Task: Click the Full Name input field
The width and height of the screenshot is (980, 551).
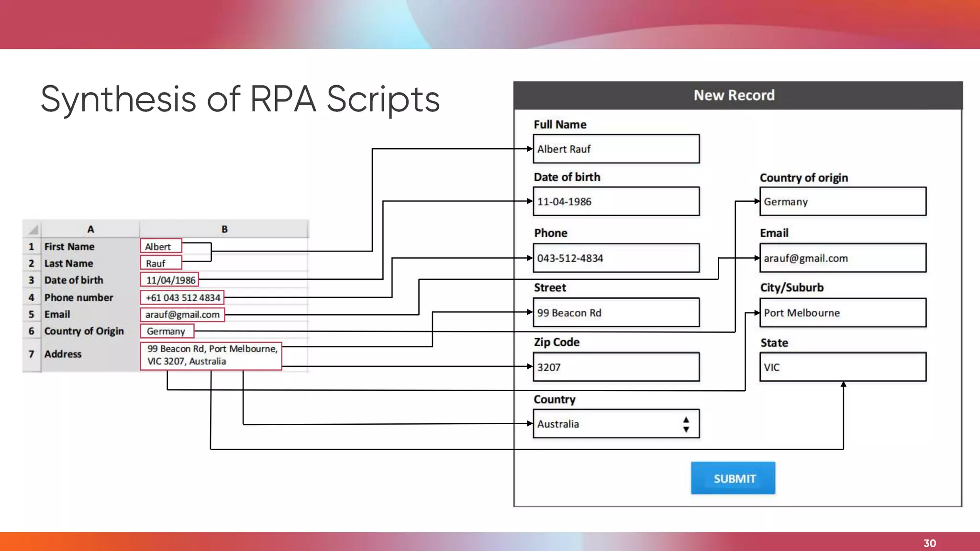Action: [x=616, y=149]
